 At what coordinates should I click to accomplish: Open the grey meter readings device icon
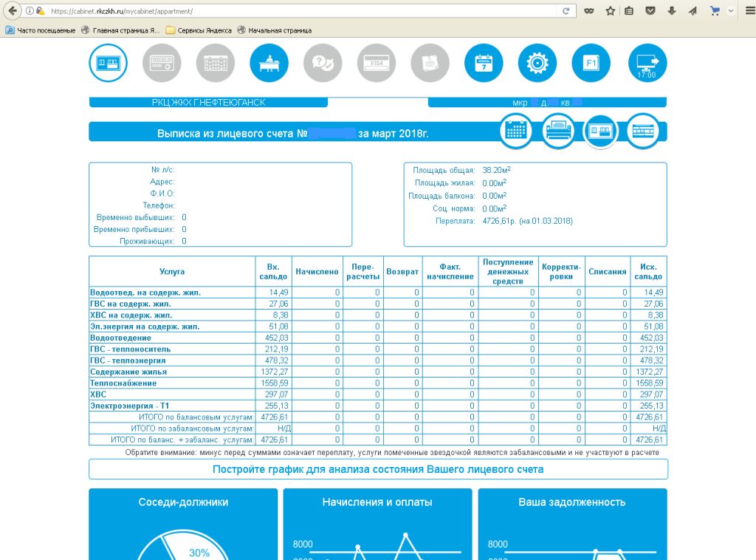pos(162,63)
